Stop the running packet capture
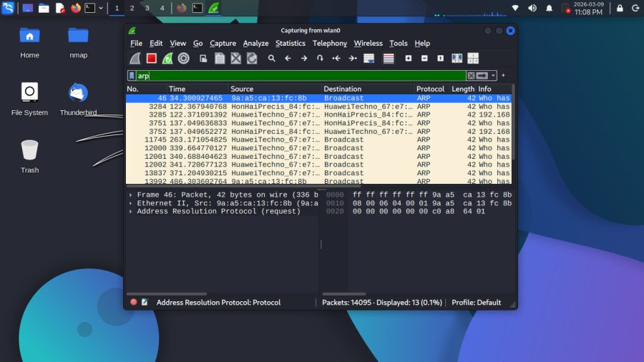 pos(152,59)
